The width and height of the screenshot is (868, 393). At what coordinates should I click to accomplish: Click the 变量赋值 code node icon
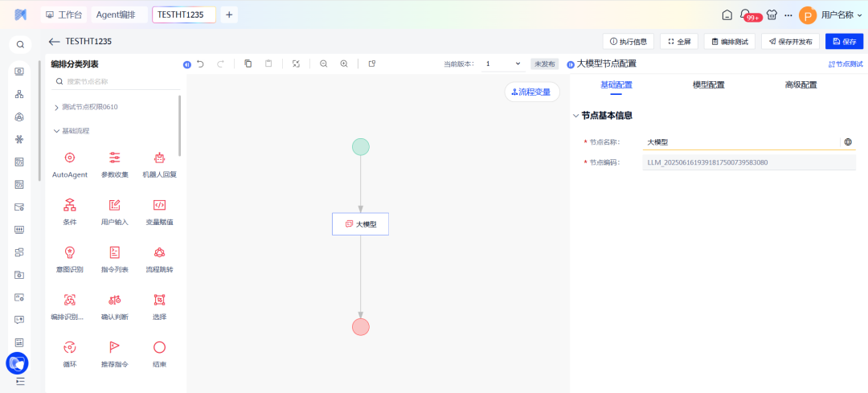(159, 205)
